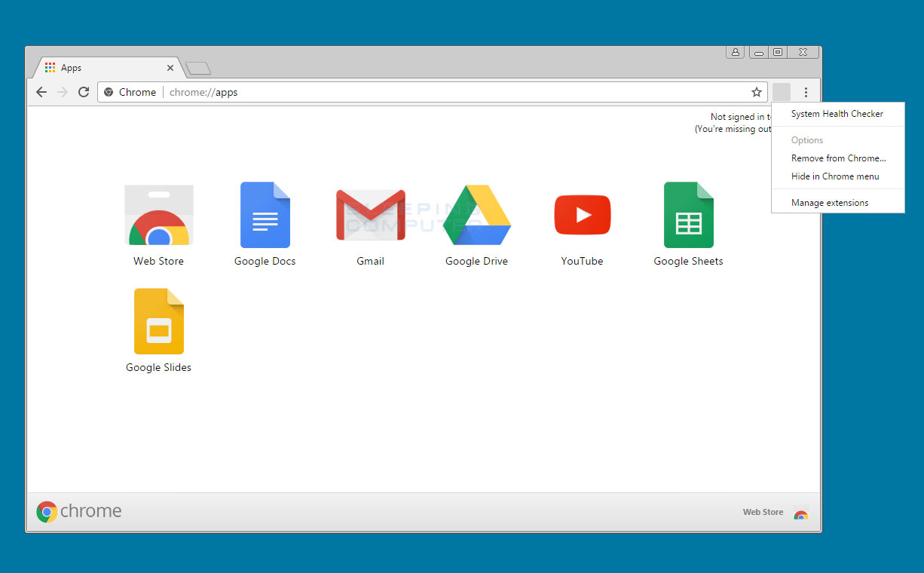Reload the page with the refresh icon

pos(84,92)
